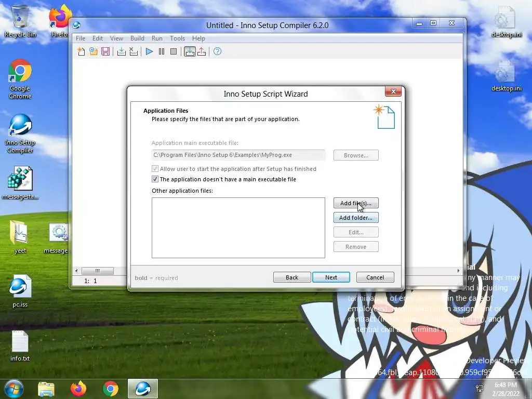Click the horizontal scrollbar thumb in the editor
This screenshot has height=399, width=532.
pyautogui.click(x=98, y=271)
